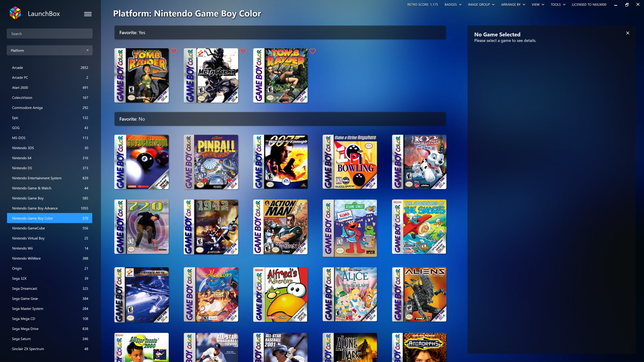Select Nintendo DS platform
This screenshot has width=644, height=362.
point(49,168)
